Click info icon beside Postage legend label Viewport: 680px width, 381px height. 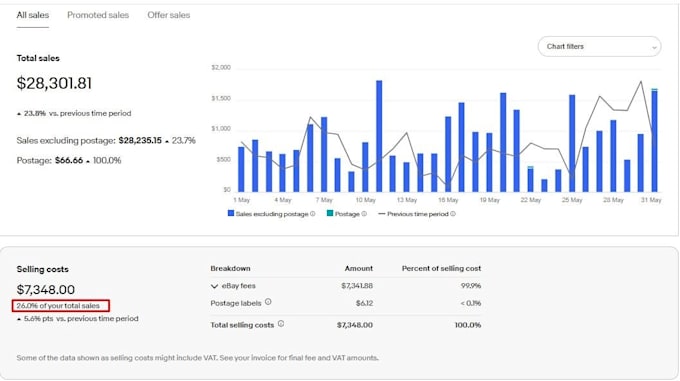click(364, 214)
